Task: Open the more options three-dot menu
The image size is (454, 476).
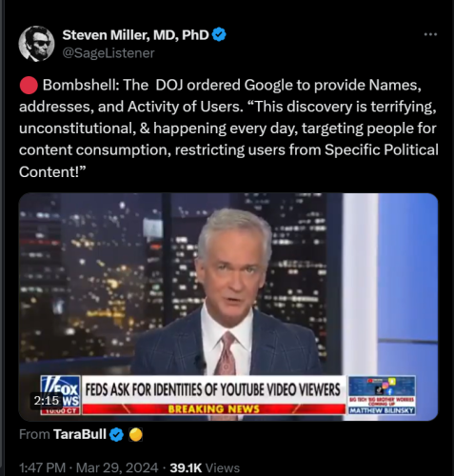Action: (430, 34)
